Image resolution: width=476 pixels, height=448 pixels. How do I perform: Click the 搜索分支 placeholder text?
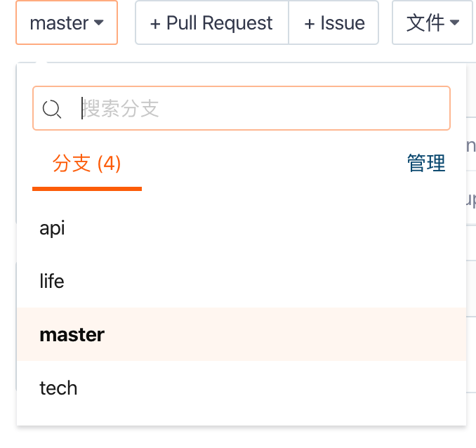coord(121,108)
